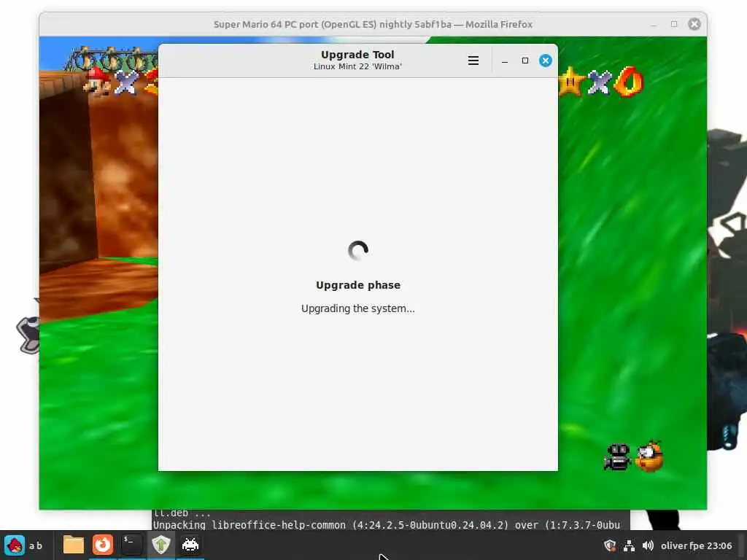The width and height of the screenshot is (747, 560).
Task: Click the loading spinner in Upgrade Tool
Action: [358, 251]
